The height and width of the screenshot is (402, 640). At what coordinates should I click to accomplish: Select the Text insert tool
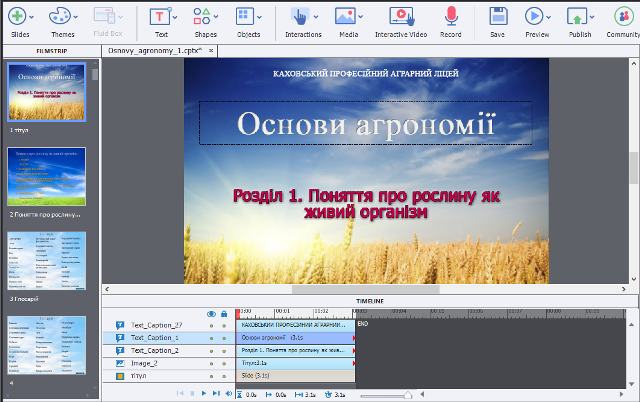160,17
